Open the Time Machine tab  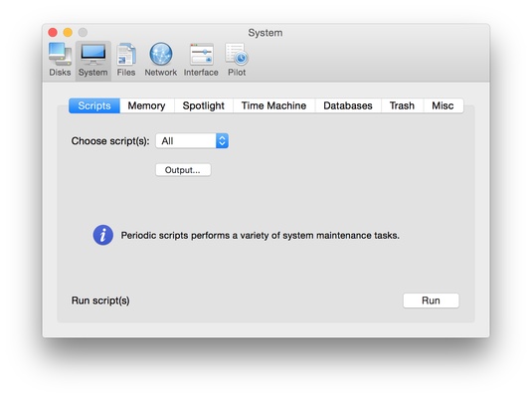point(273,105)
